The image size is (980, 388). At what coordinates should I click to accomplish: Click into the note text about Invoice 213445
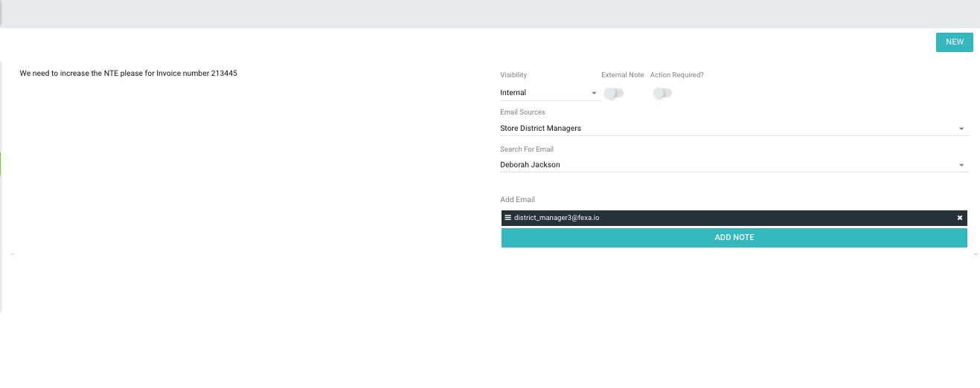pyautogui.click(x=128, y=74)
